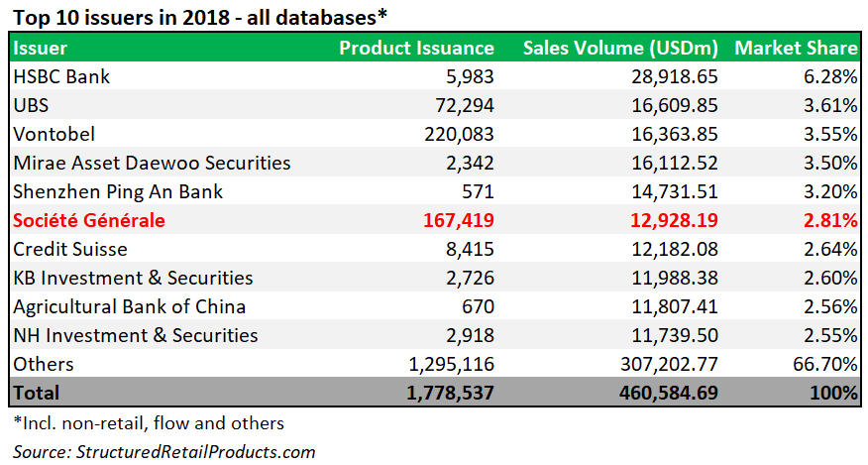Click Credit Suisse share 2.64%
Viewport: 868px width, 465px height.
830,250
